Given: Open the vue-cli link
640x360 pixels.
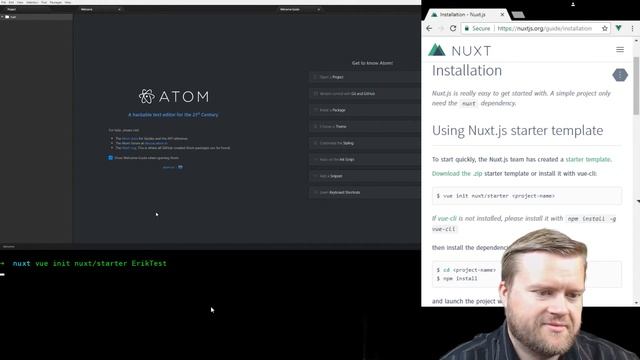Looking at the screenshot, I should click(447, 219).
